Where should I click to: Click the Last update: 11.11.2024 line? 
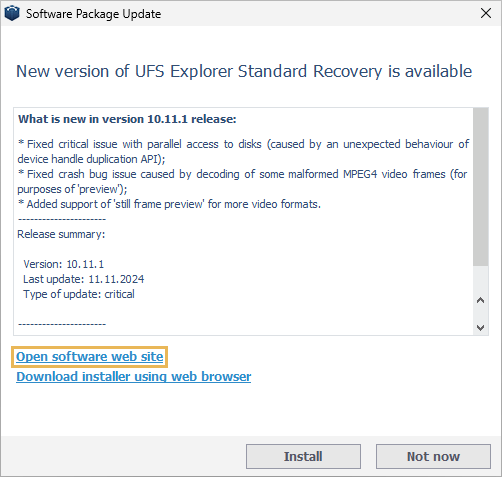(x=84, y=279)
